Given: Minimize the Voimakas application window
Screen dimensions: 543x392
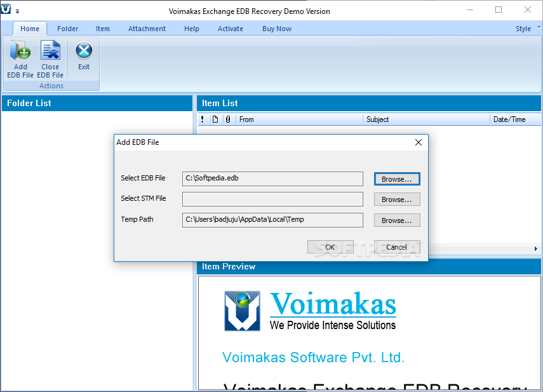Looking at the screenshot, I should (x=470, y=10).
